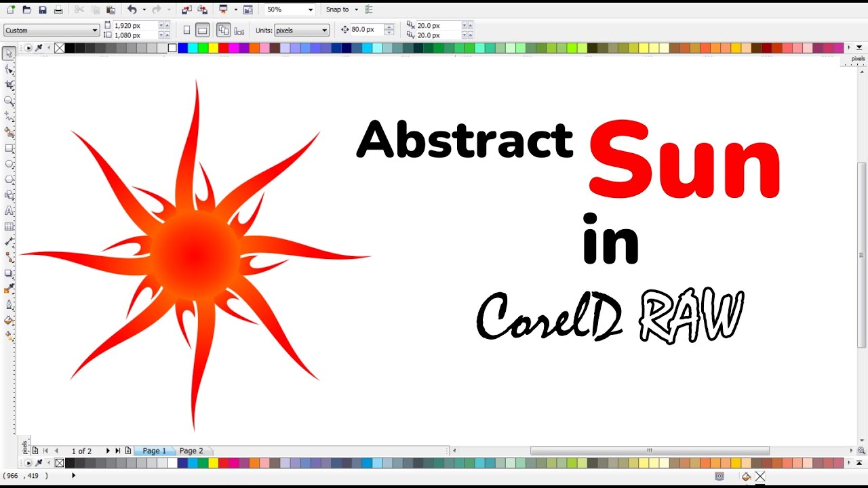Add a page with right-side page icon
Viewport: 868px width, 488px height.
click(x=128, y=451)
